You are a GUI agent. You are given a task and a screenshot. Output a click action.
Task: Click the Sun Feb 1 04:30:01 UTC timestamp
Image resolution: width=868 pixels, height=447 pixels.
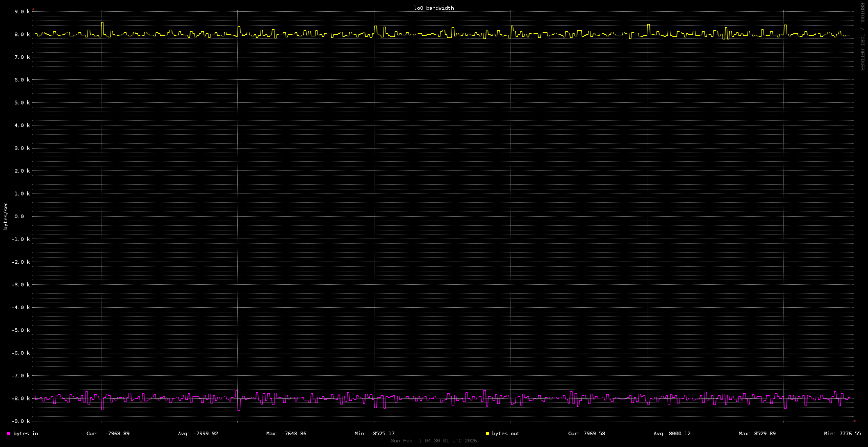434,441
